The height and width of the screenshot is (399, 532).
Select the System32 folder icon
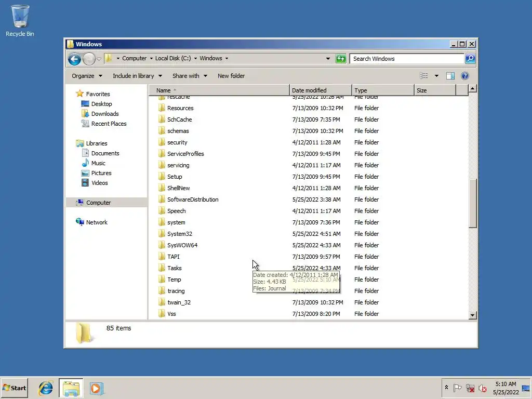162,234
